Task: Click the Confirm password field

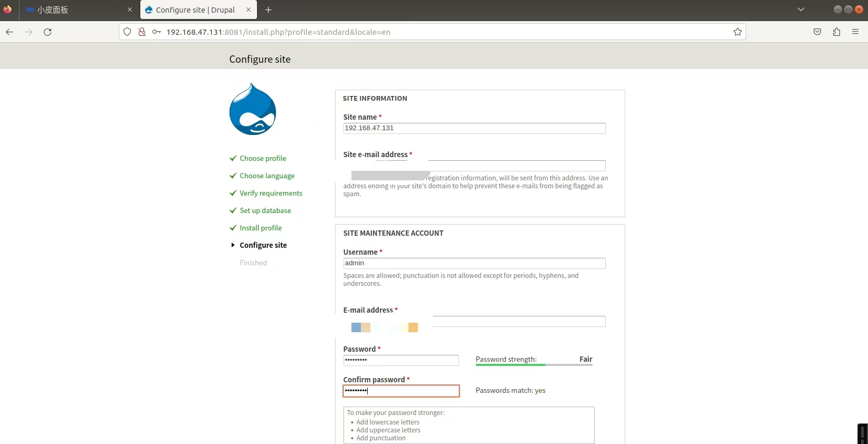Action: tap(401, 391)
